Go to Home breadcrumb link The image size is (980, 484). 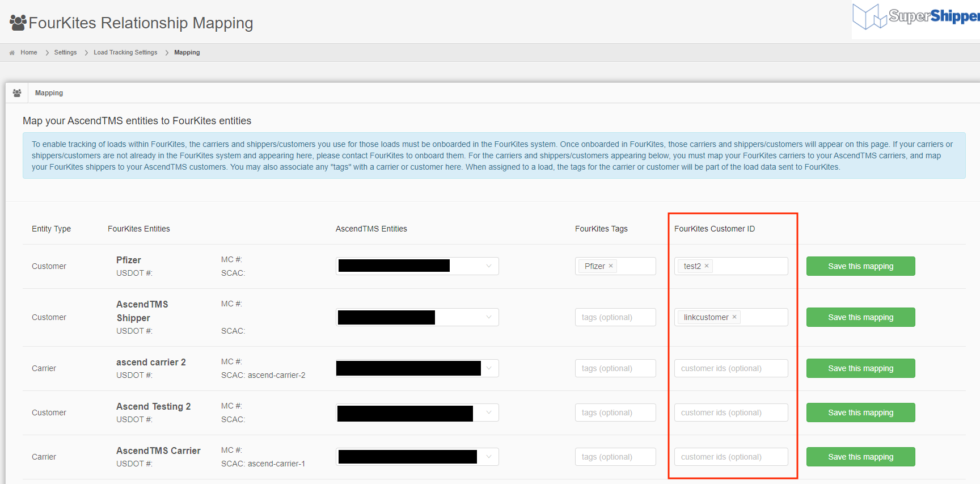click(x=29, y=53)
